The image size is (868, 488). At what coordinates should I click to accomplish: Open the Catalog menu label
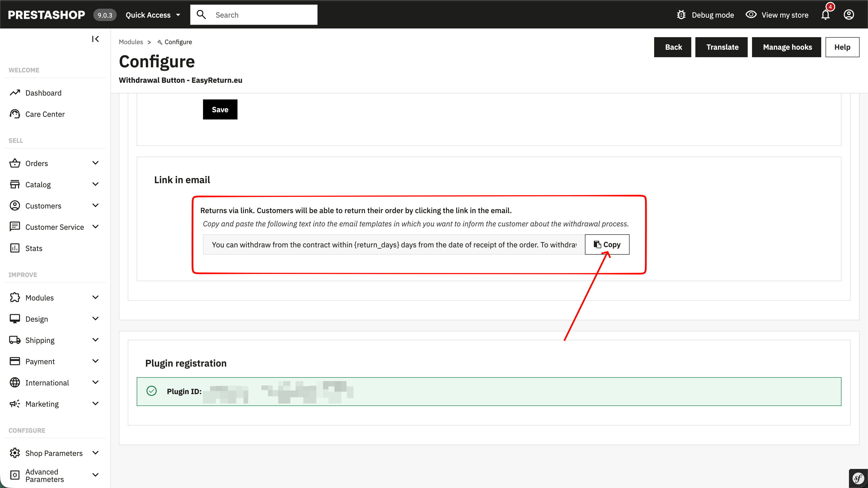coord(38,184)
